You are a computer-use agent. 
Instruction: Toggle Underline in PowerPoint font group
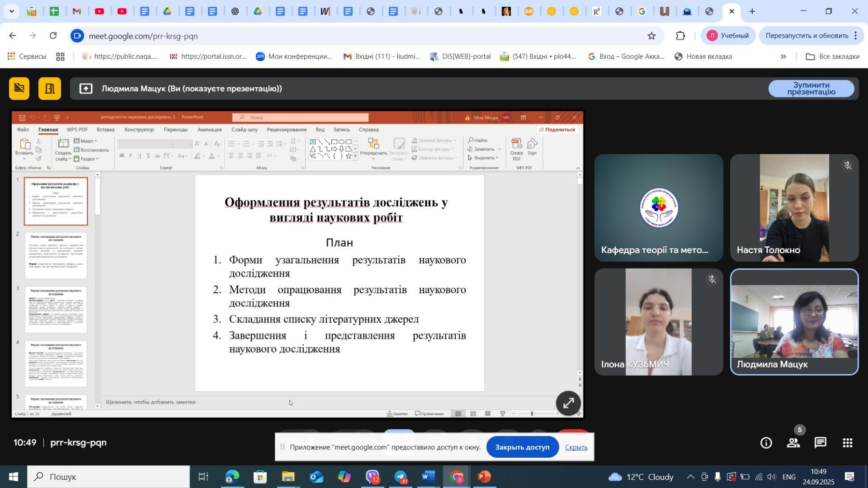click(139, 156)
